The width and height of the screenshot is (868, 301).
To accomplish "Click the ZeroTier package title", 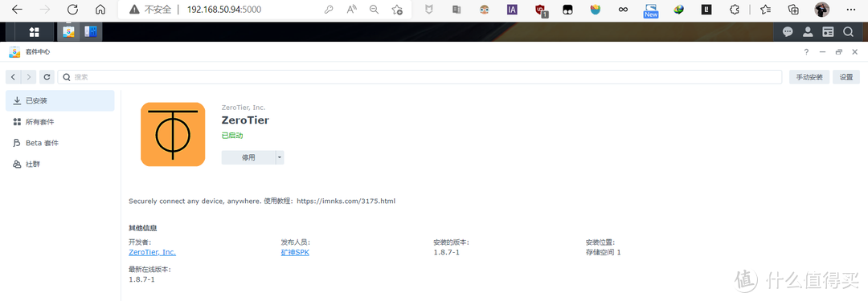I will [x=245, y=120].
